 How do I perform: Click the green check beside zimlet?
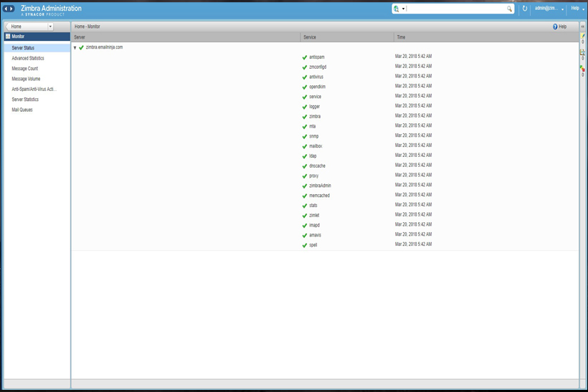pyautogui.click(x=305, y=216)
